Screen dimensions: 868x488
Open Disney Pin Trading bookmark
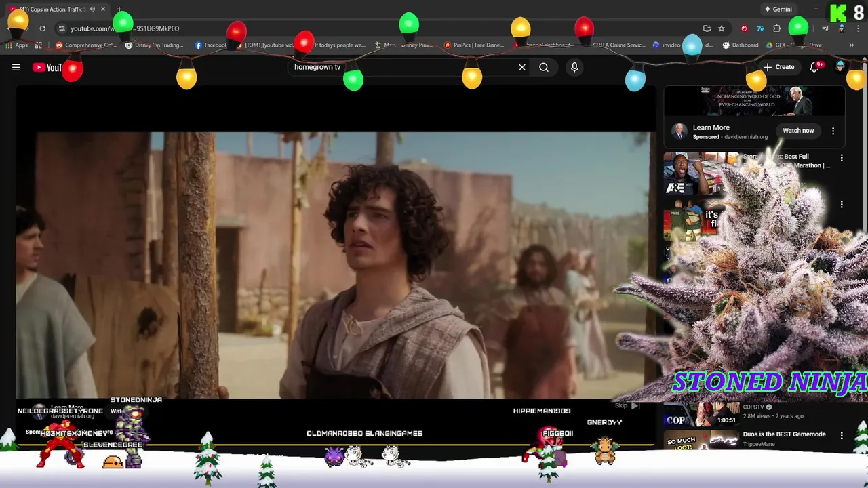coord(155,45)
